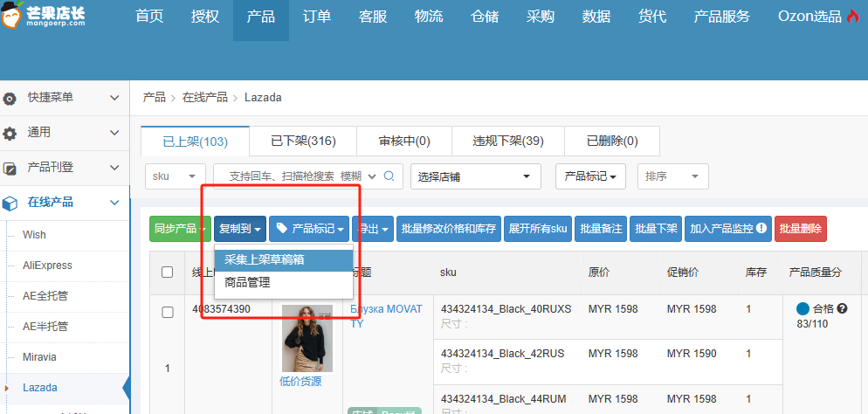This screenshot has height=414, width=868.
Task: Select Miravia in the sidebar
Action: point(39,357)
